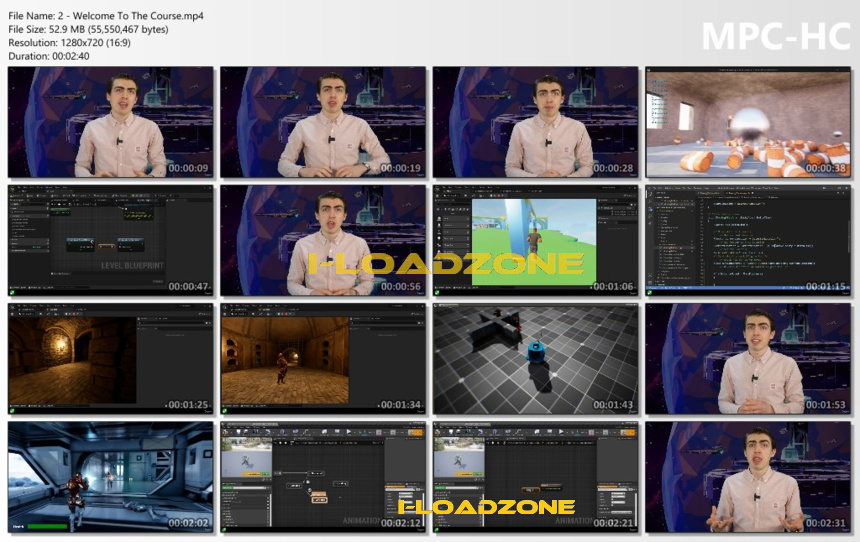Open the code editor frame at 00:01:15
The width and height of the screenshot is (860, 542).
click(x=748, y=240)
